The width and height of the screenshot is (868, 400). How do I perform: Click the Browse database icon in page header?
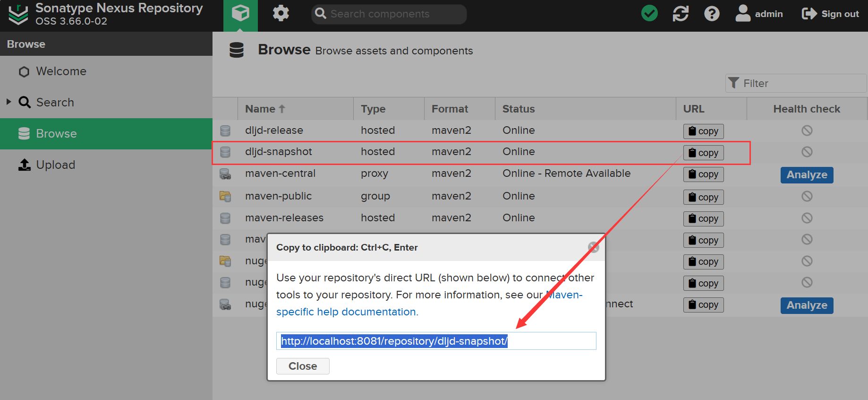pyautogui.click(x=237, y=50)
